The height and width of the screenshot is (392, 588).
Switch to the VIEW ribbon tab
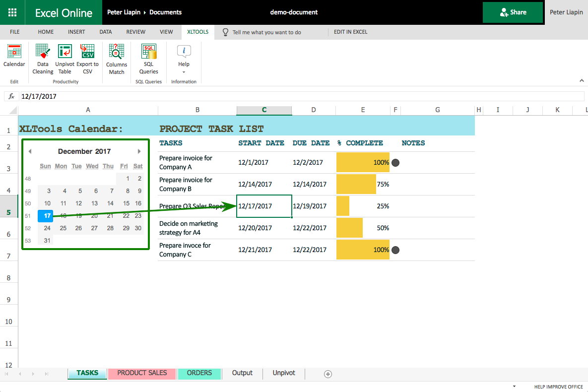tap(167, 32)
